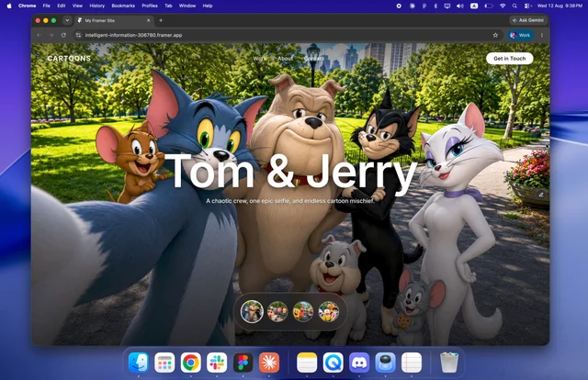This screenshot has height=380, width=588.
Task: Open the Apple menu
Action: (x=9, y=6)
